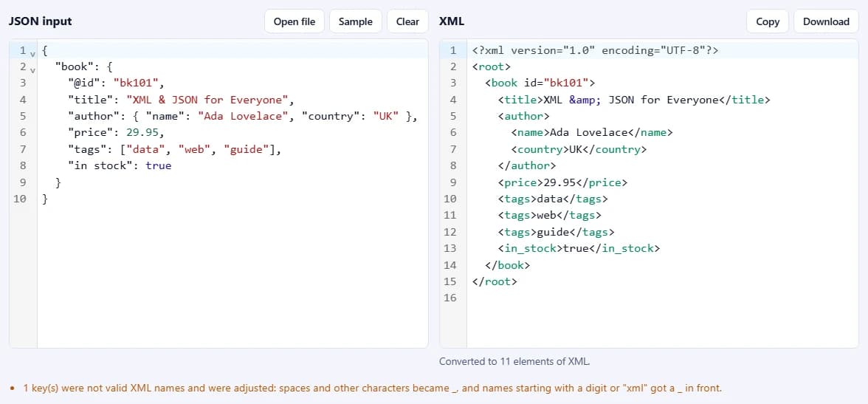
Task: Click the <name>Ada Lovelace</name> line
Action: coord(592,133)
